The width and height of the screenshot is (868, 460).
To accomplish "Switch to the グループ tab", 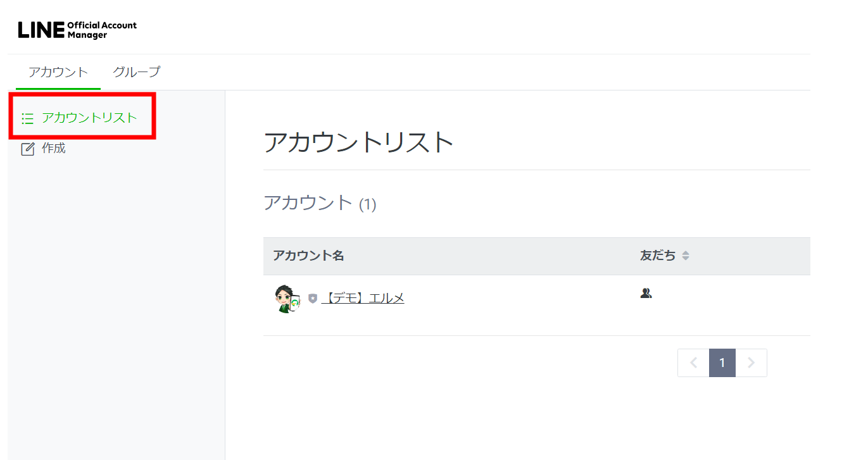I will [137, 71].
